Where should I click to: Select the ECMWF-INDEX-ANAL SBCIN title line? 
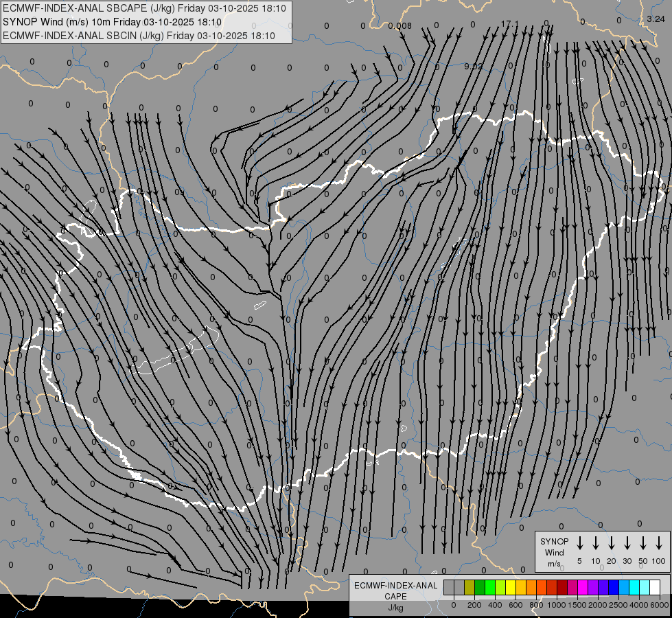pyautogui.click(x=139, y=36)
